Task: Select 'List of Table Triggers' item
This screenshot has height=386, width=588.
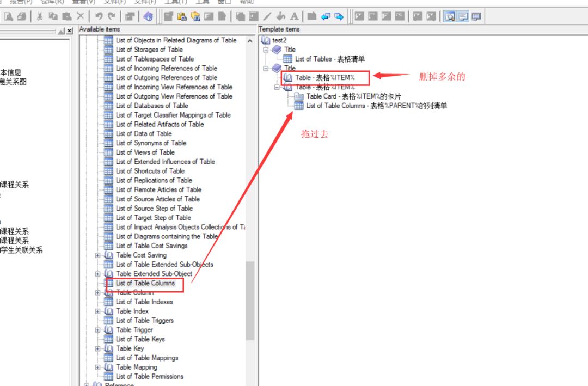Action: [x=145, y=320]
